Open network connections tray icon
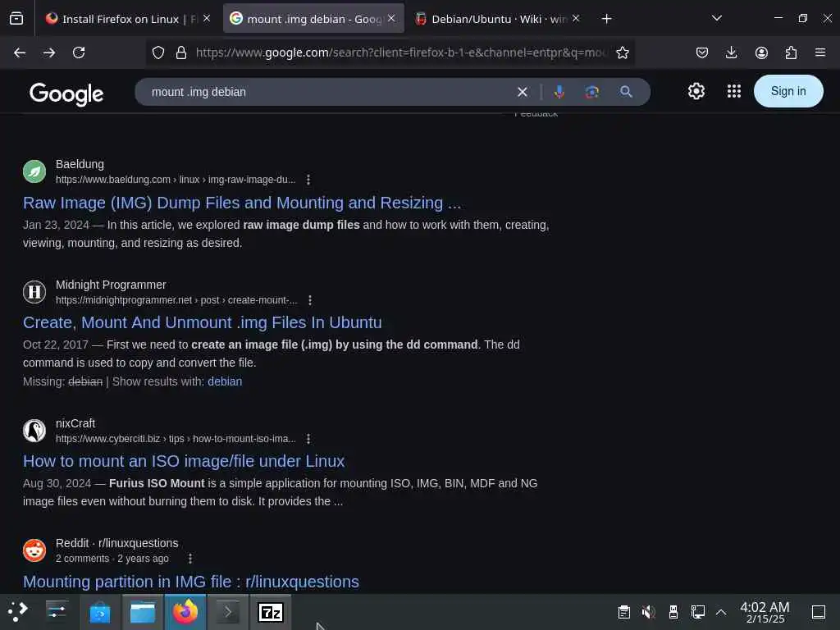This screenshot has height=630, width=840. click(697, 612)
